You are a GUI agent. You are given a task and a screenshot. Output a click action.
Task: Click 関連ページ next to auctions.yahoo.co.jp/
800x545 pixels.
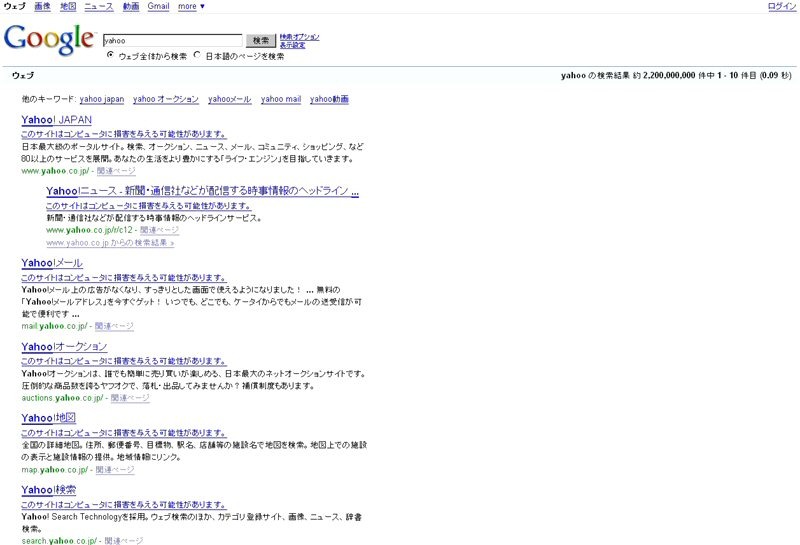(x=131, y=398)
